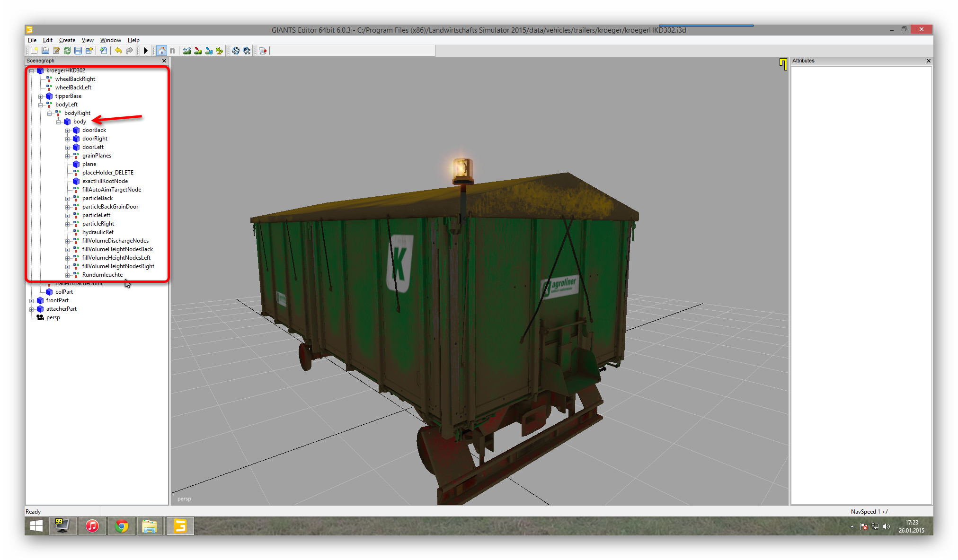This screenshot has width=958, height=560.
Task: Open the Create menu
Action: coord(67,40)
